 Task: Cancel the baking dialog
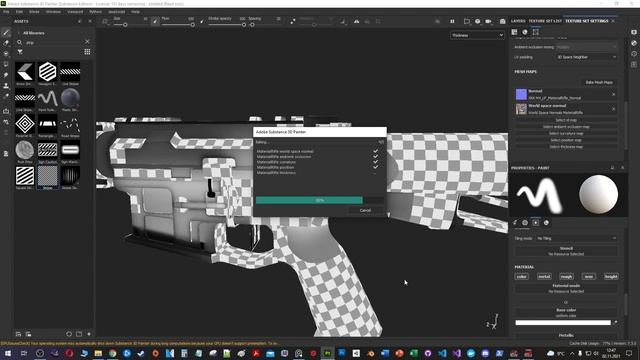pyautogui.click(x=365, y=210)
